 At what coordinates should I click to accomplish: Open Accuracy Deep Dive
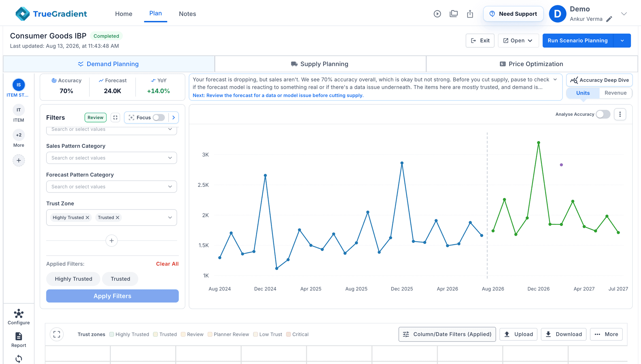point(599,80)
